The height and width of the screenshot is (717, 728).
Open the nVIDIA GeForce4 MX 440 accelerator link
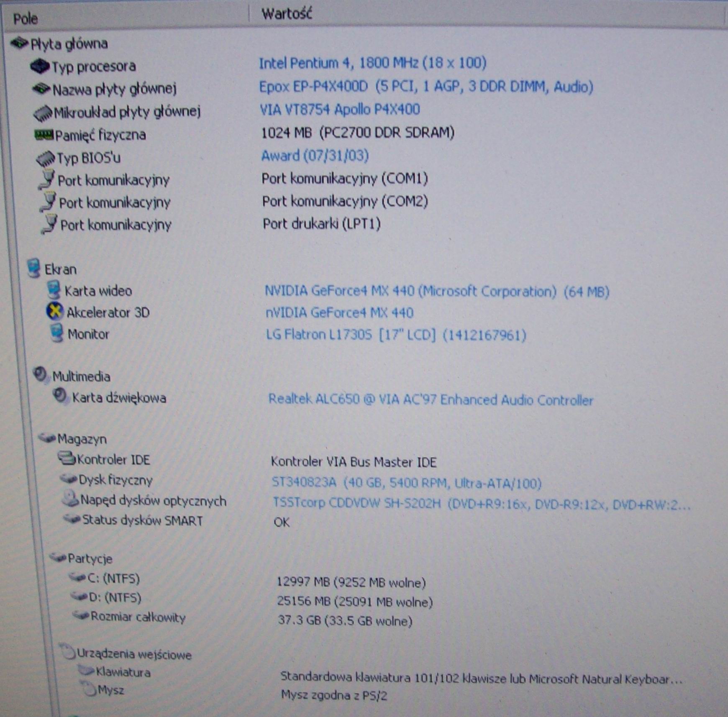click(x=339, y=313)
